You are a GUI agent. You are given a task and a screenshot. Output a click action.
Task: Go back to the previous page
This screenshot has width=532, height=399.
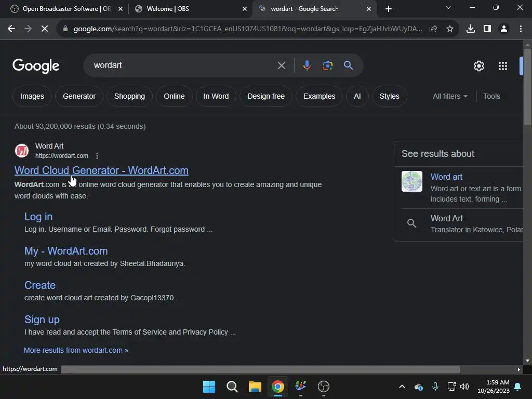coord(11,29)
